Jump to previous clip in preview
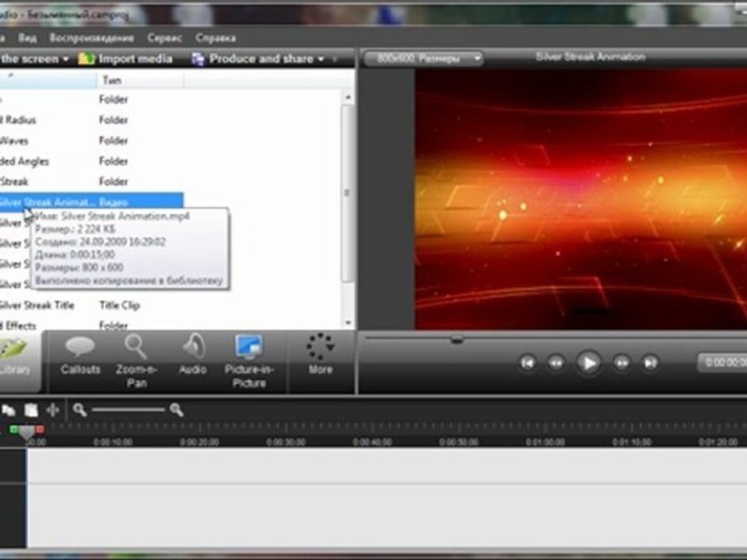Screen dimensions: 747x560 [528, 363]
